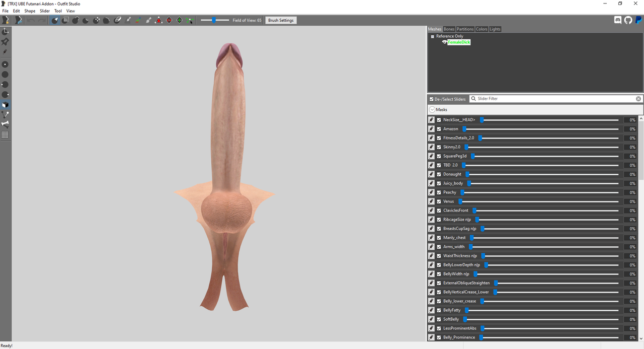
Task: Select the eraser (undiff) brush
Action: [x=117, y=20]
